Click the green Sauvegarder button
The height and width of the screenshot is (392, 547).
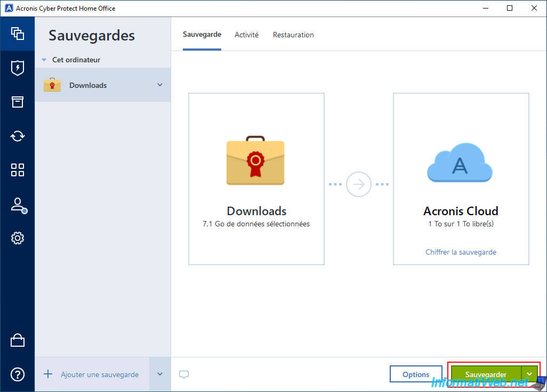tap(486, 374)
